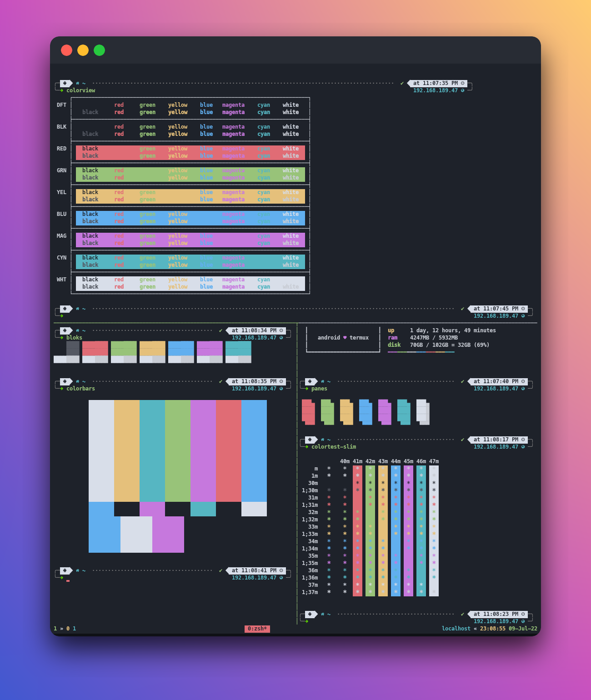The width and height of the screenshot is (591, 700).
Task: Click the android icon beside the panes prompt
Action: pyautogui.click(x=310, y=381)
